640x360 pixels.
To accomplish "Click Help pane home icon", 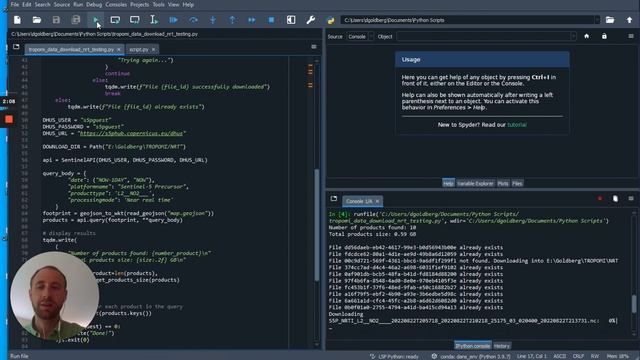I will [587, 36].
